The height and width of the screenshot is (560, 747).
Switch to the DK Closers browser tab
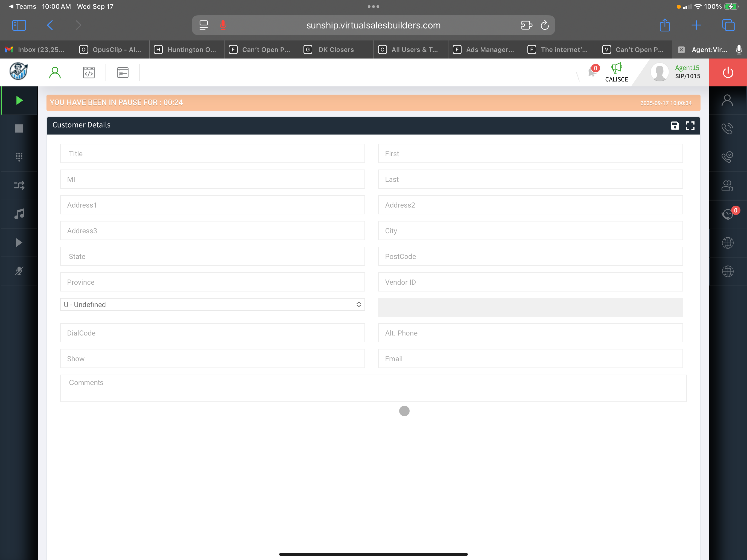coord(336,50)
